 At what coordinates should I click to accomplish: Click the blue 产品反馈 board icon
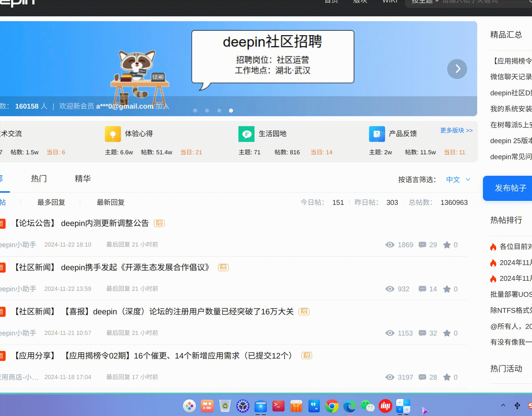click(x=377, y=134)
